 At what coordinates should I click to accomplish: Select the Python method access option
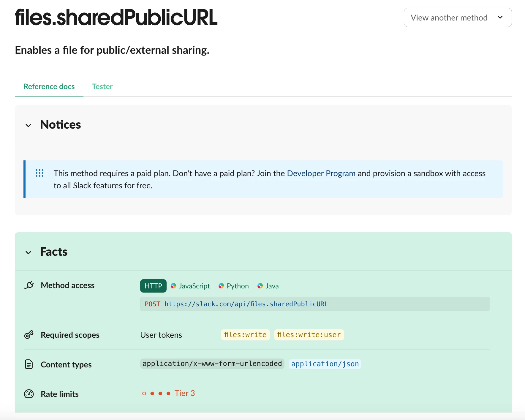(234, 286)
